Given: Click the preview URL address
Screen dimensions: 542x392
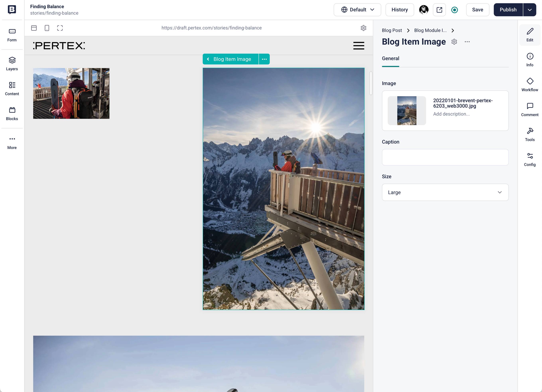Looking at the screenshot, I should [x=211, y=28].
